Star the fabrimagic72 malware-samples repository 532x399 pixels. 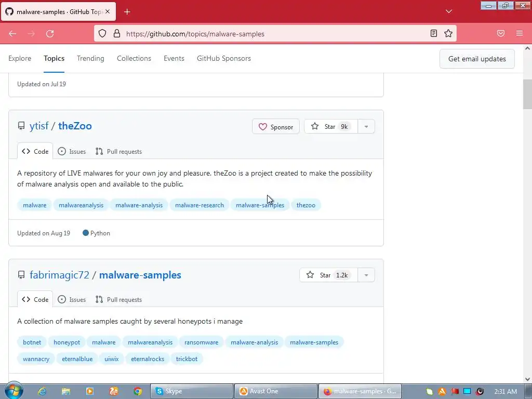pyautogui.click(x=328, y=275)
